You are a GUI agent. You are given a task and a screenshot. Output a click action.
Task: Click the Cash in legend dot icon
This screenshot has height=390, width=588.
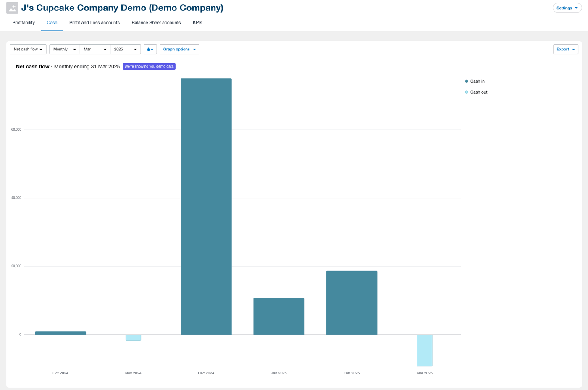click(467, 81)
